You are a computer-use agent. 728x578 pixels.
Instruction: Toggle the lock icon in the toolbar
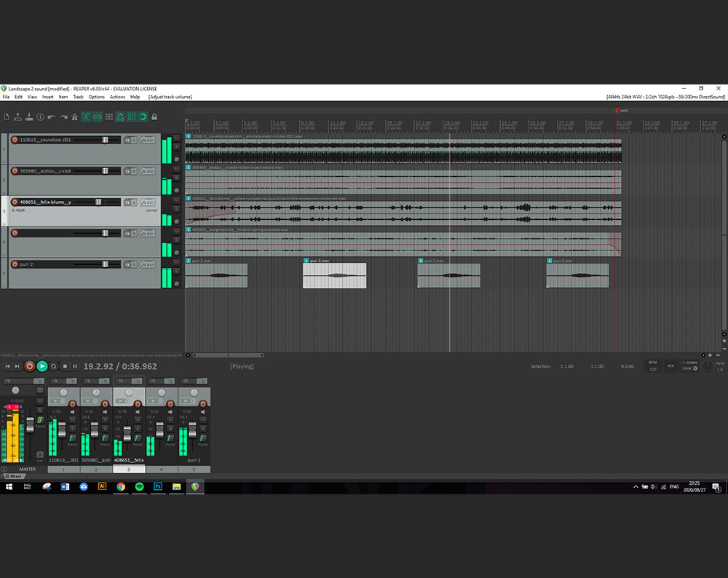point(154,116)
